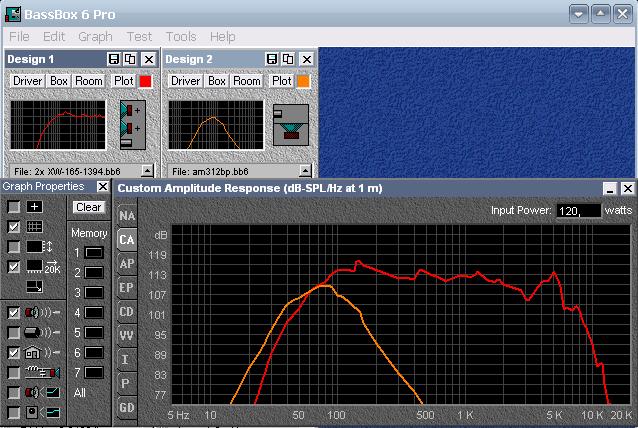Click the Design 1 box diagram icon
Viewport: 638px width, 428px height.
coord(133,124)
